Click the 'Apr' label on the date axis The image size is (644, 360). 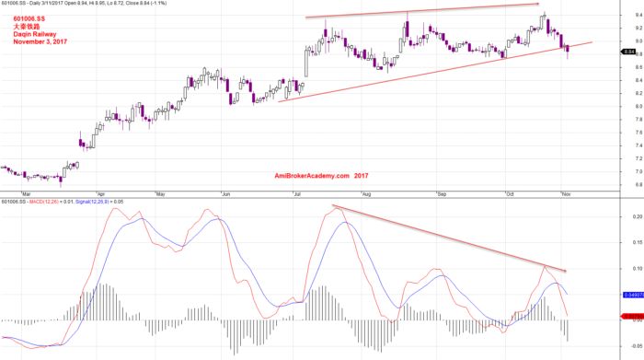[101, 194]
